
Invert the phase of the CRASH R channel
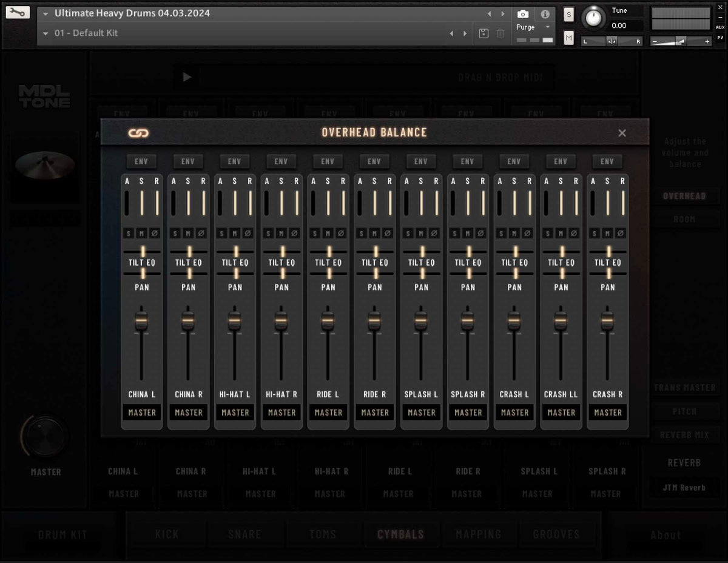tap(621, 233)
